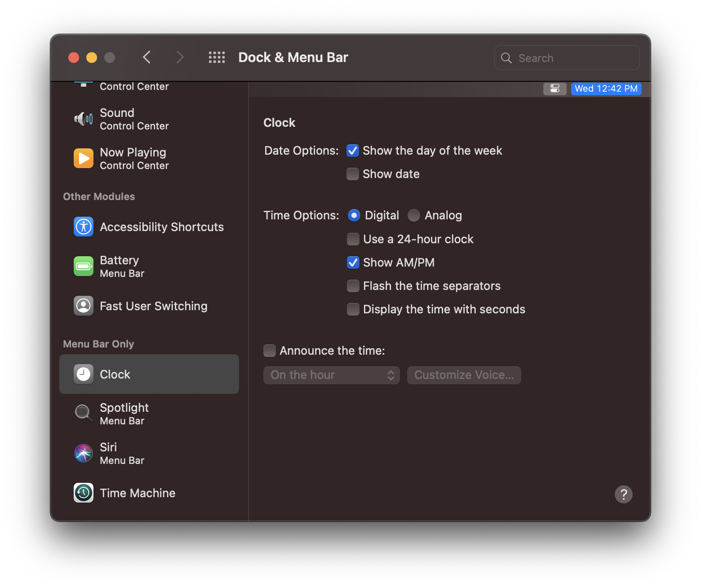The image size is (701, 588).
Task: Click the yellow minimize window button
Action: pyautogui.click(x=92, y=58)
